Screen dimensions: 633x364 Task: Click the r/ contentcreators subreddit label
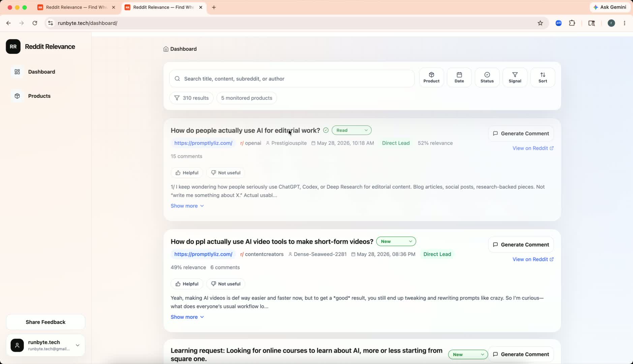[x=262, y=254]
